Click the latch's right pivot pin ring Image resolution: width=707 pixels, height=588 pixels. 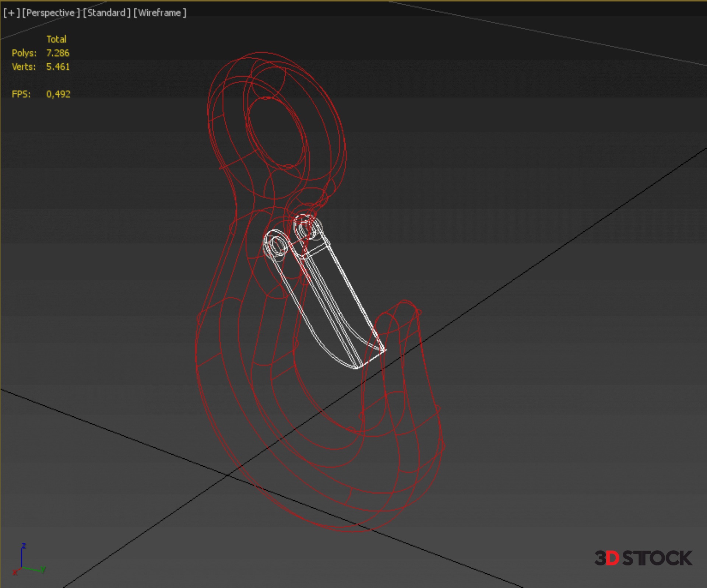pyautogui.click(x=306, y=227)
